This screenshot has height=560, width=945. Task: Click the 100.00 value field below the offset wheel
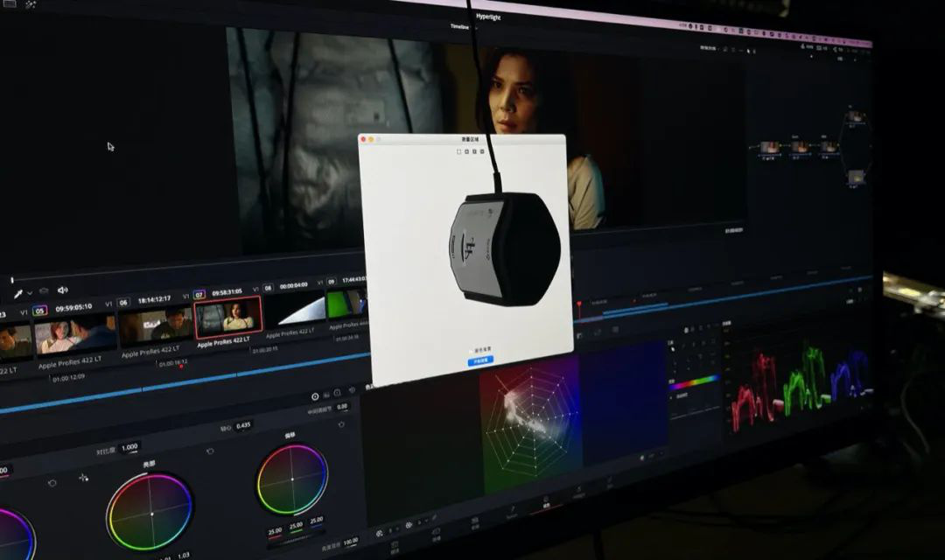350,542
